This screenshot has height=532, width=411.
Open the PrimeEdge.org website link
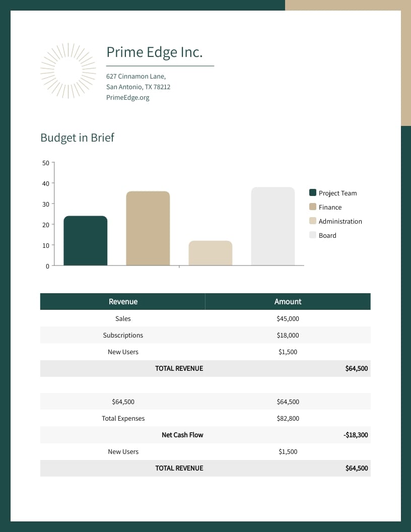127,97
